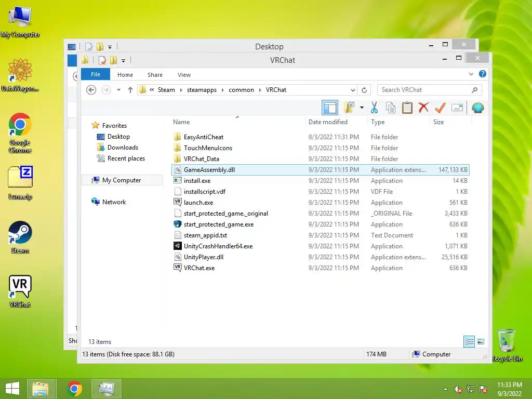Viewport: 532px width, 399px height.
Task: Open the File tab
Action: [96, 74]
